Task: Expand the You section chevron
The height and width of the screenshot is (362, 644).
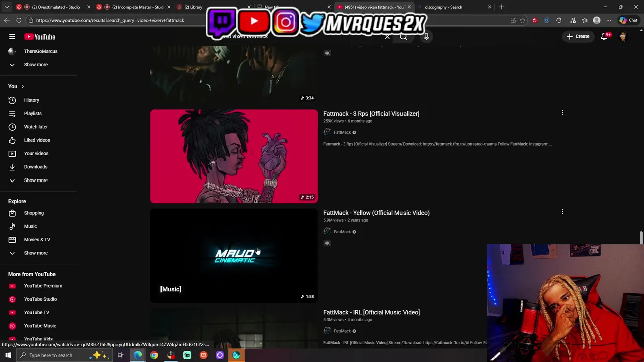Action: pos(22,87)
